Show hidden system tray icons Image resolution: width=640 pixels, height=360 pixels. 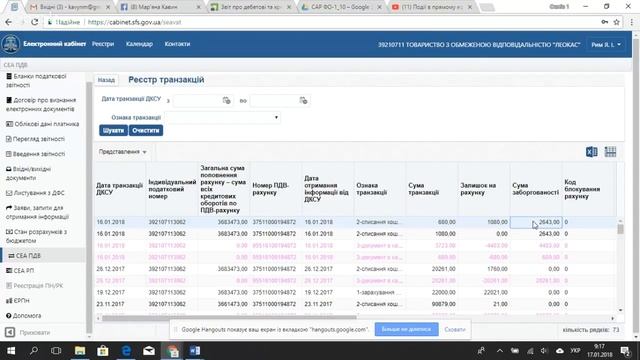500,351
